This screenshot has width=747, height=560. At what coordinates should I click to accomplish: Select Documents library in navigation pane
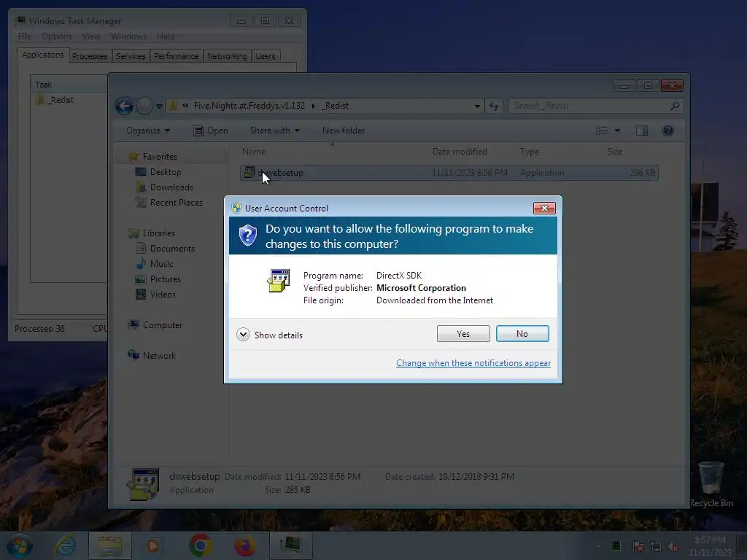(172, 249)
